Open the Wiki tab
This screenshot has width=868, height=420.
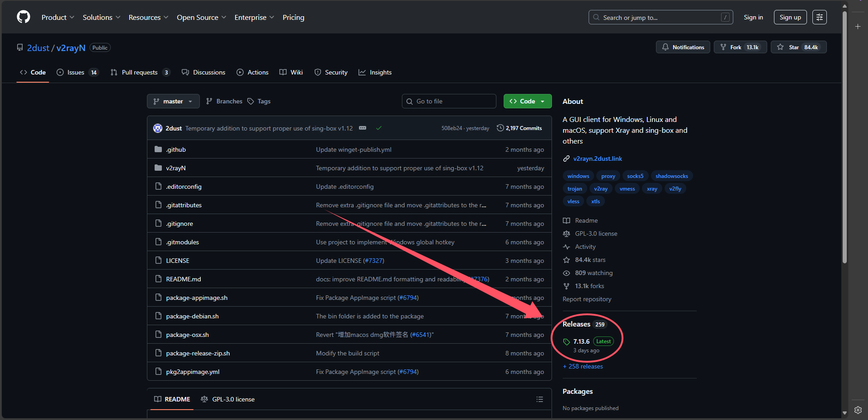point(291,72)
